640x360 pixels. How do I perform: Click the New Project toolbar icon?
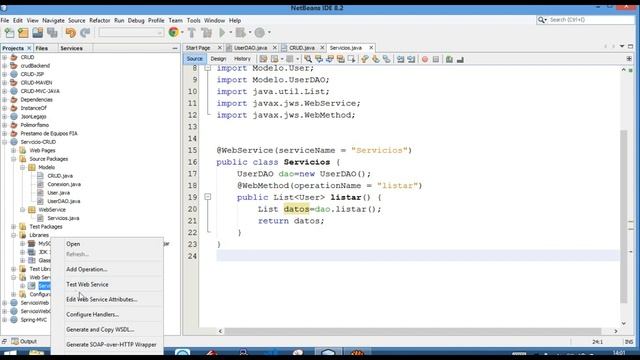(x=23, y=33)
